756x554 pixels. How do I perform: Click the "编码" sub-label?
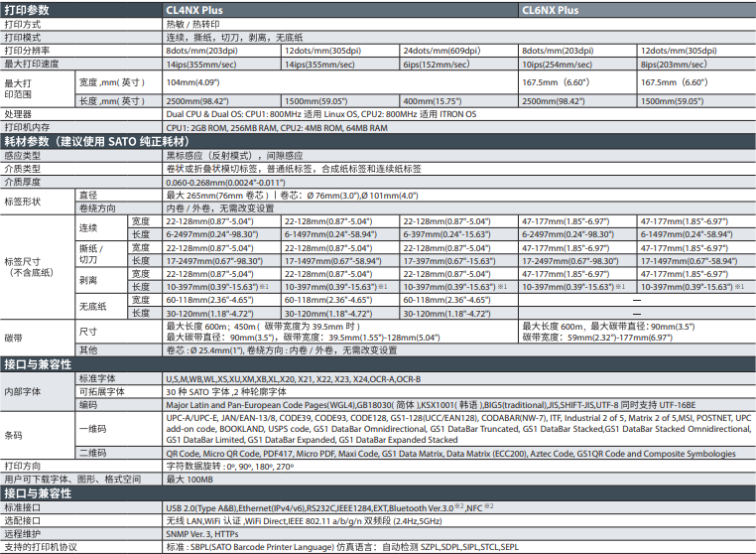88,405
